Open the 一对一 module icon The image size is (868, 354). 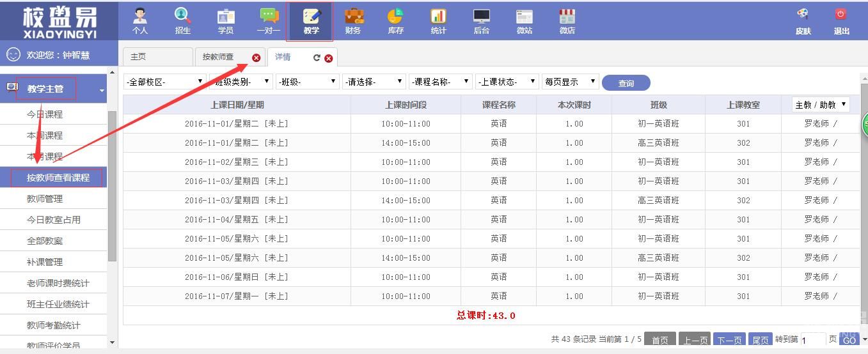(269, 21)
